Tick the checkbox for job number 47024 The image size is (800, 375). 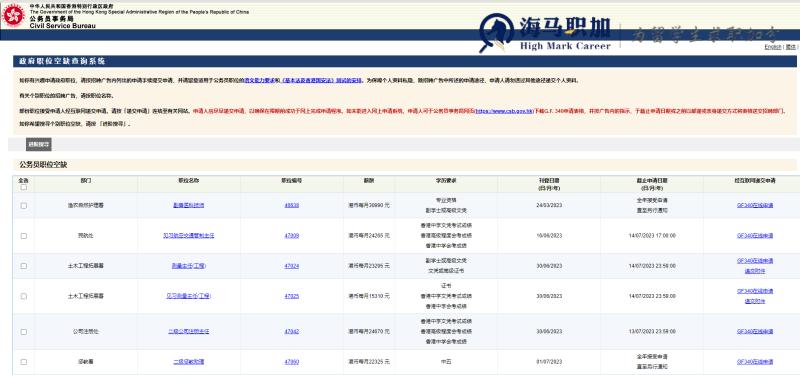(x=23, y=266)
